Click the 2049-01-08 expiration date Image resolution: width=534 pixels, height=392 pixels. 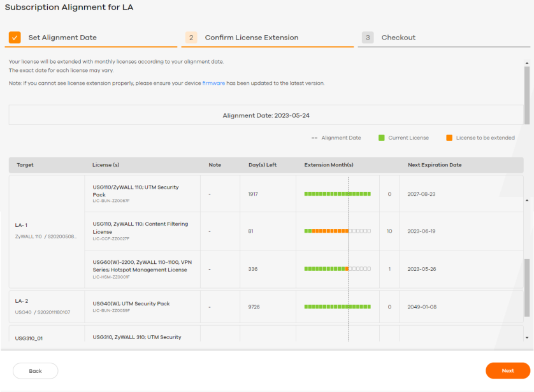click(x=422, y=307)
